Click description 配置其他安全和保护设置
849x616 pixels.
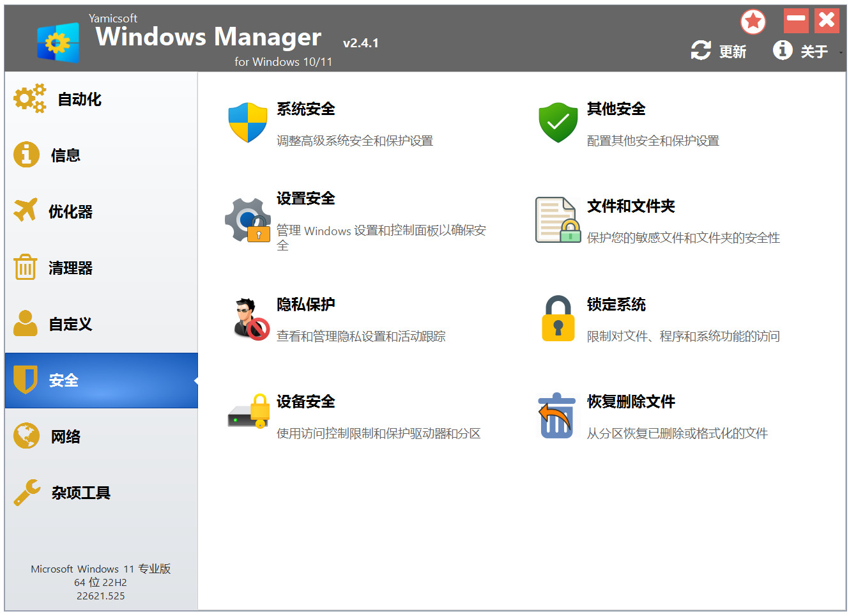click(654, 141)
